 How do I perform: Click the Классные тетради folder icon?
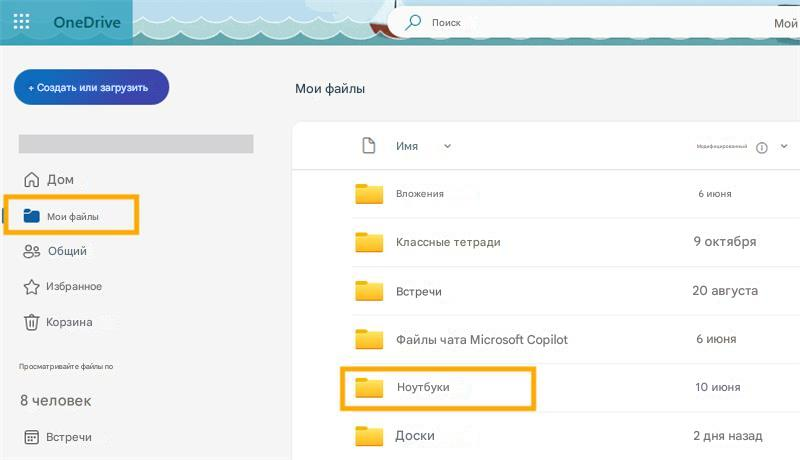tap(369, 242)
